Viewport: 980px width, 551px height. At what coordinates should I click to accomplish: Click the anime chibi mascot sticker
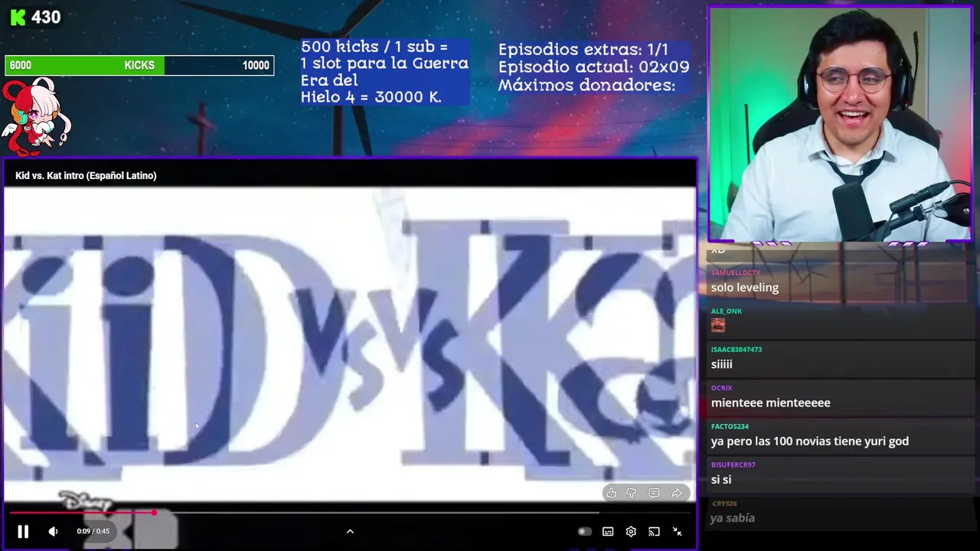36,116
